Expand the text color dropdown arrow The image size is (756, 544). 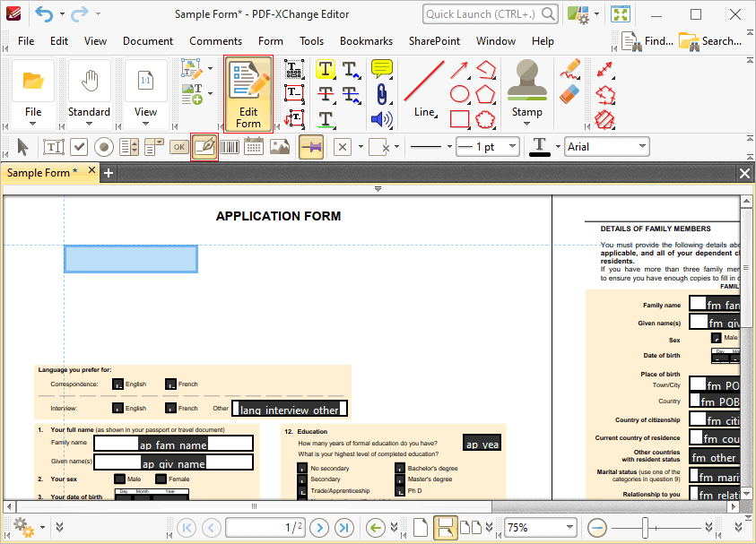point(558,146)
